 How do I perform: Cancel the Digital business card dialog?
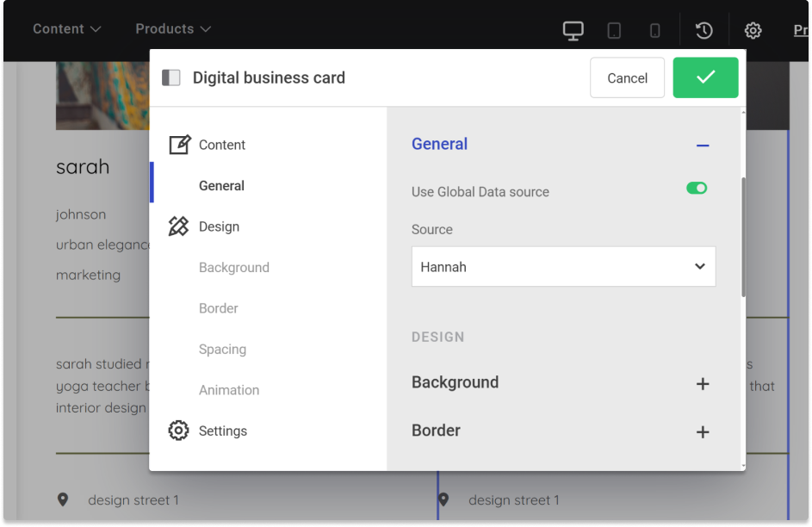(627, 77)
